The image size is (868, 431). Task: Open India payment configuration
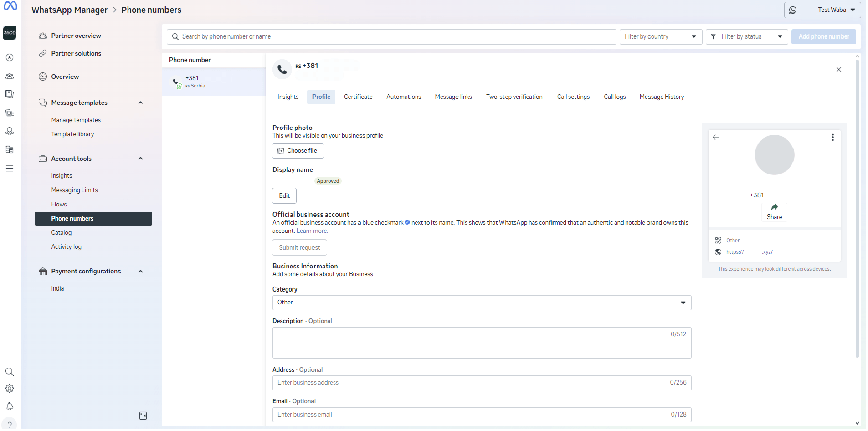pyautogui.click(x=57, y=288)
